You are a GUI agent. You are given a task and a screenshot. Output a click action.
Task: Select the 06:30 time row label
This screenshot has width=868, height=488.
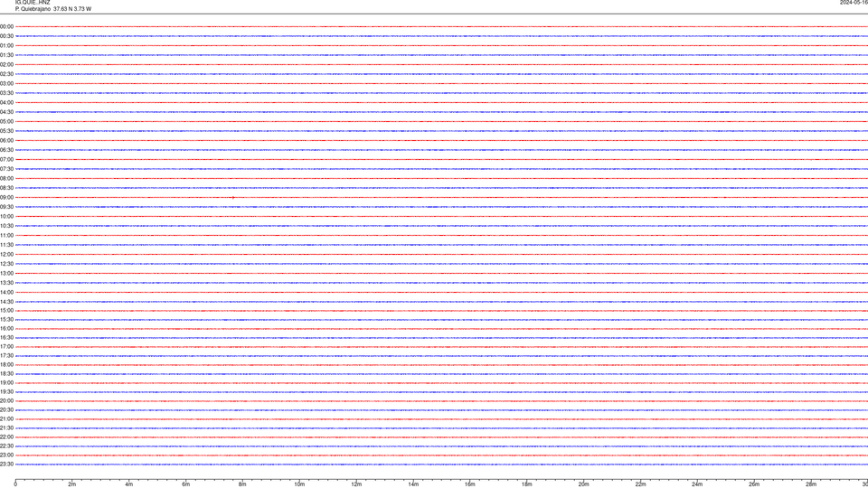6,150
